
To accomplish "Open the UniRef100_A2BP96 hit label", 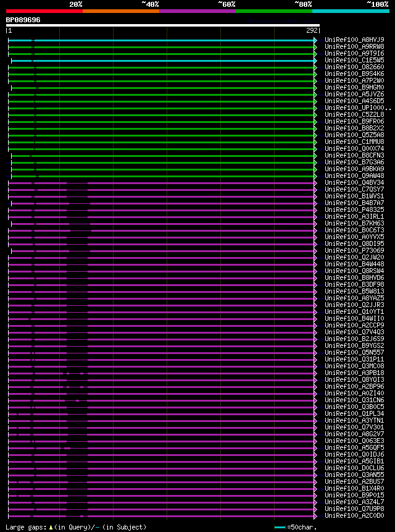I will point(354,386).
